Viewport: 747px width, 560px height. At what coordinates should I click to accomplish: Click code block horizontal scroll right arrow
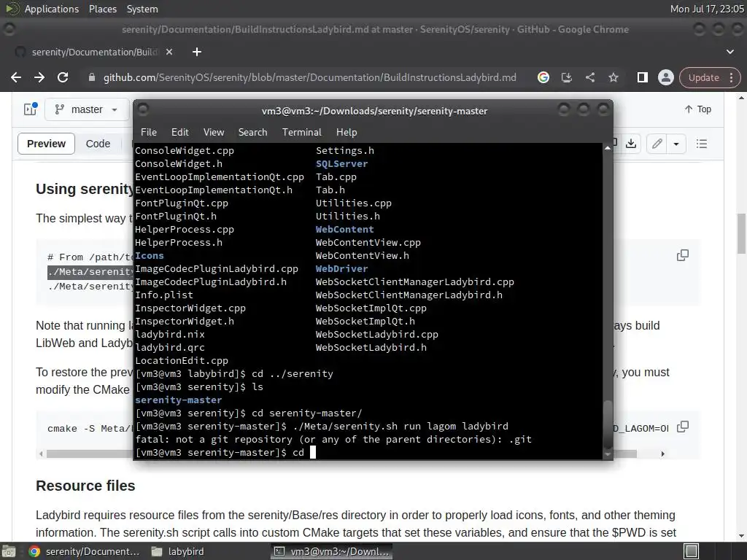point(662,454)
